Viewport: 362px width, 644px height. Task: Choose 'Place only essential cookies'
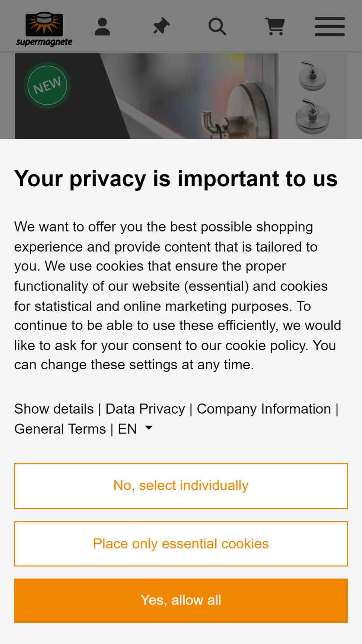181,544
